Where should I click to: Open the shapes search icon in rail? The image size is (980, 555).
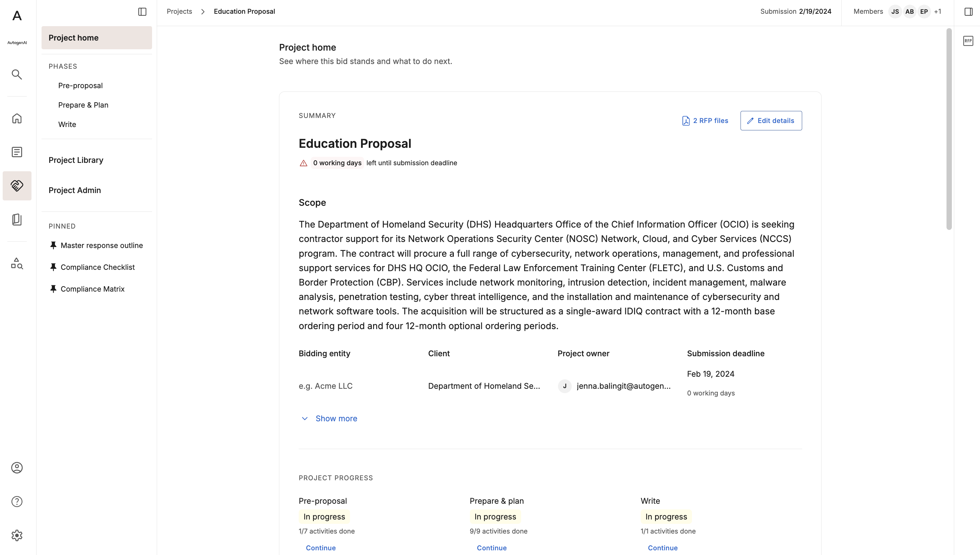pos(17,263)
